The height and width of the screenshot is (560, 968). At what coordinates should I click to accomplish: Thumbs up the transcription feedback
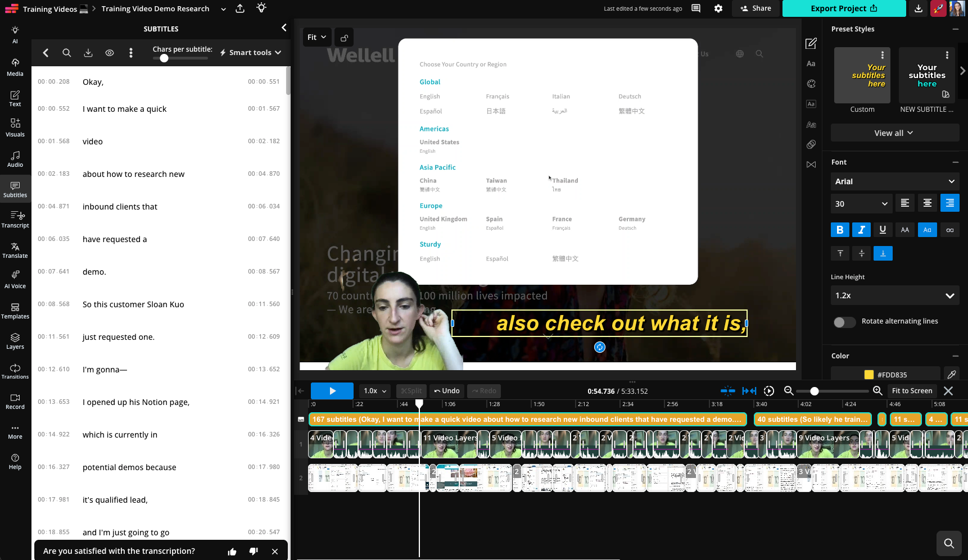(x=232, y=552)
